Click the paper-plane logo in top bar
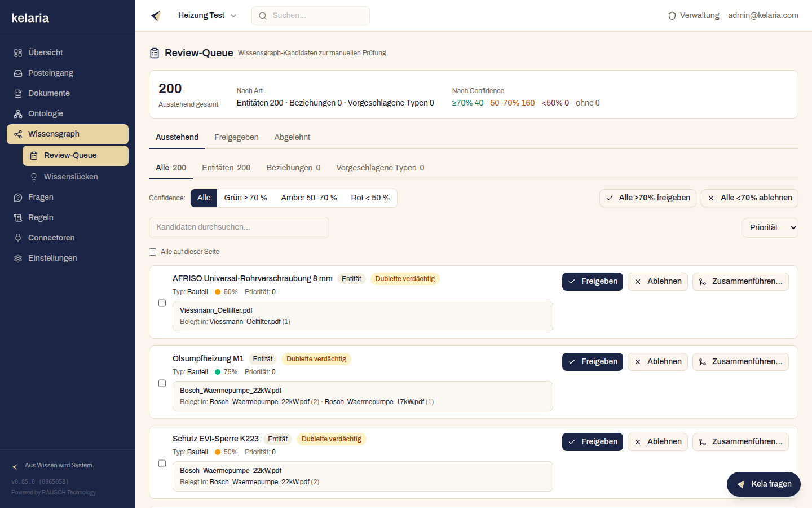Screen dimensions: 812x508 (156, 16)
